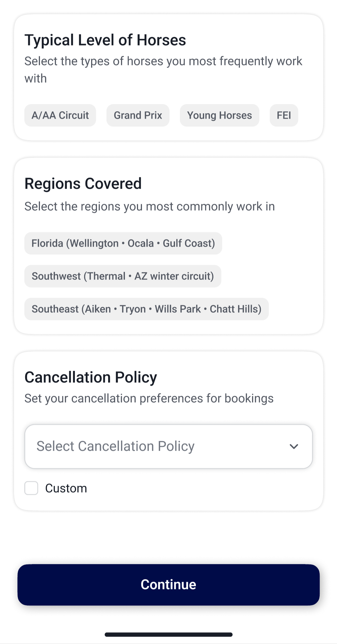Image resolution: width=337 pixels, height=644 pixels.
Task: Click the cancellation preferences description text
Action: (149, 398)
